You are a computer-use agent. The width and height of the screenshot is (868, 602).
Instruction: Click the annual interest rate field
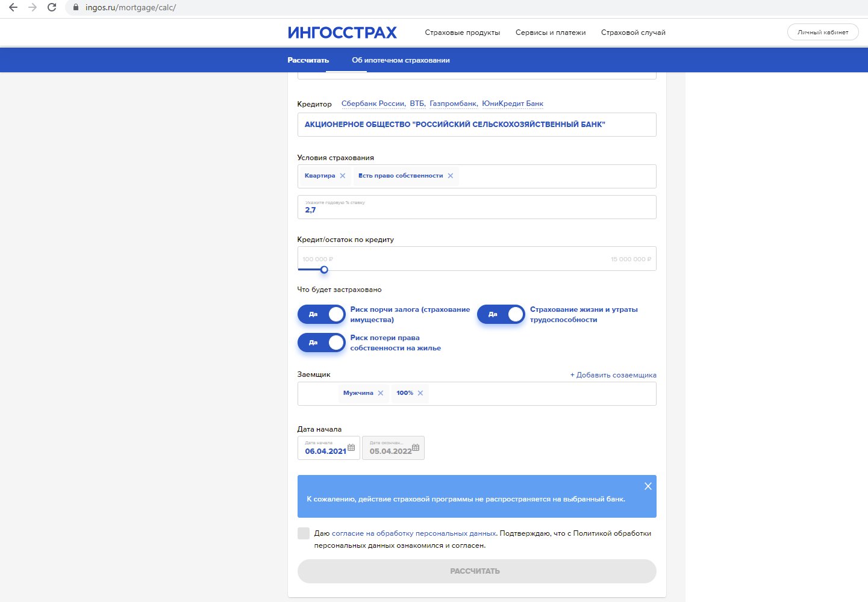pos(476,207)
